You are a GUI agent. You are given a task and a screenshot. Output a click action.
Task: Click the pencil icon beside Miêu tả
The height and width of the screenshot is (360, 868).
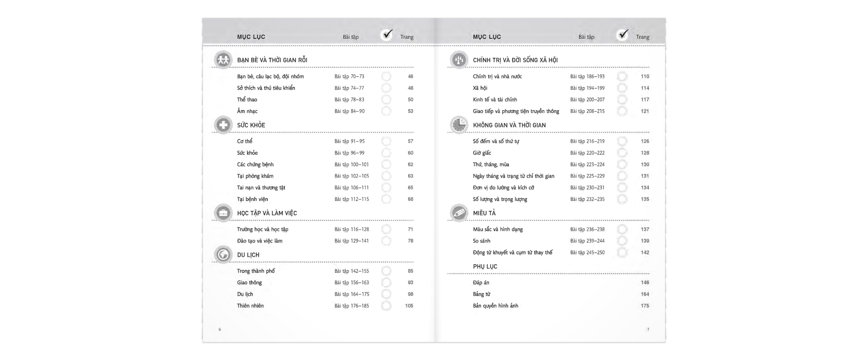459,213
